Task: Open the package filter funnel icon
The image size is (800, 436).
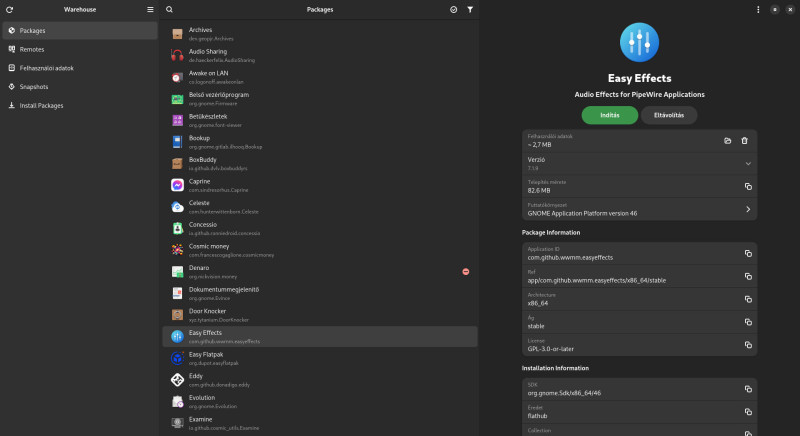Action: point(470,10)
